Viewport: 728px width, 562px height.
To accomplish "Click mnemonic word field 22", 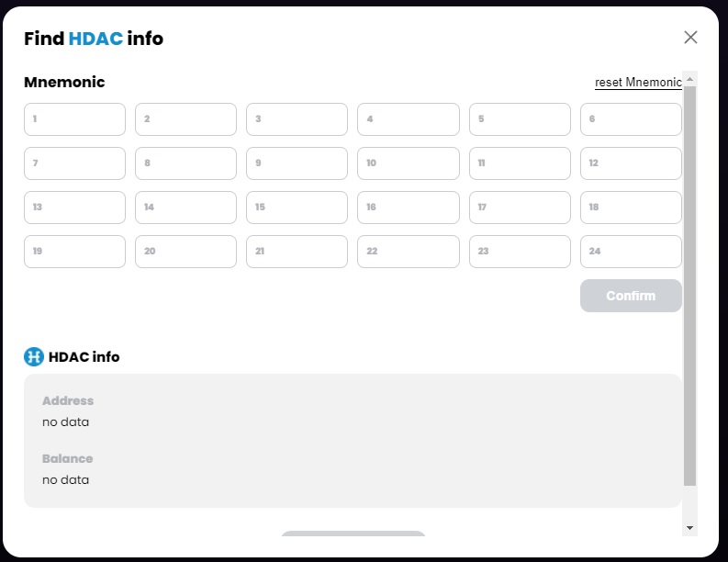I will (408, 252).
